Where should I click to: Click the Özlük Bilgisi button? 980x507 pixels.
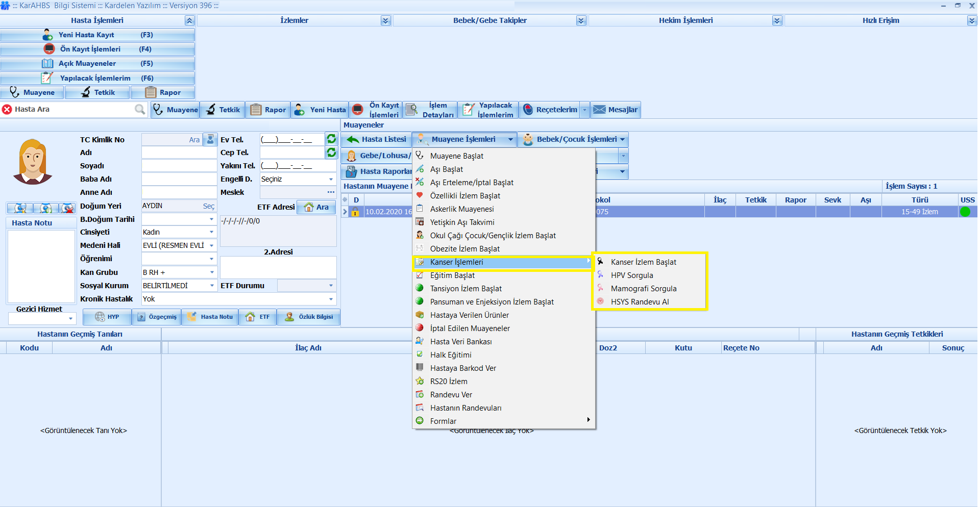309,317
